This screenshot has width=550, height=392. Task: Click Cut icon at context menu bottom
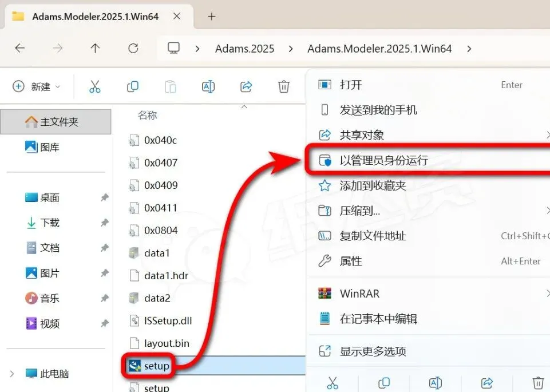333,383
